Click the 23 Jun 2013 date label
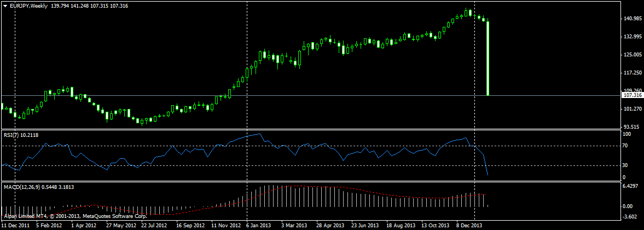Screen dimensions: 644x230 click(365, 226)
